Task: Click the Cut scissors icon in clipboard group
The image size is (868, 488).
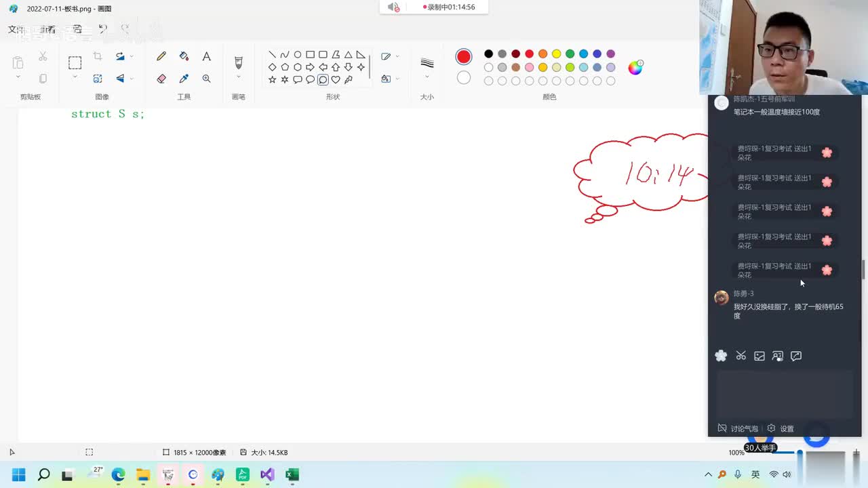Action: coord(43,56)
